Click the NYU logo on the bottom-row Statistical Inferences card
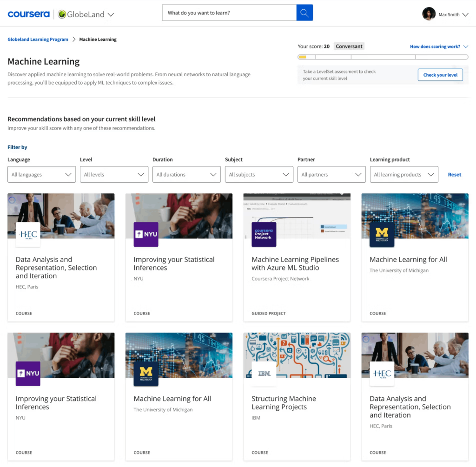 pyautogui.click(x=28, y=374)
